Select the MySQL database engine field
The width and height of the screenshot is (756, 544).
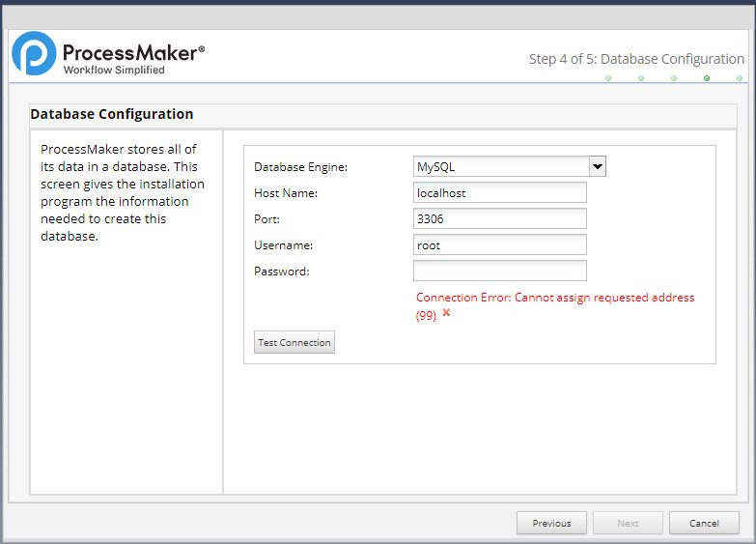[x=501, y=166]
